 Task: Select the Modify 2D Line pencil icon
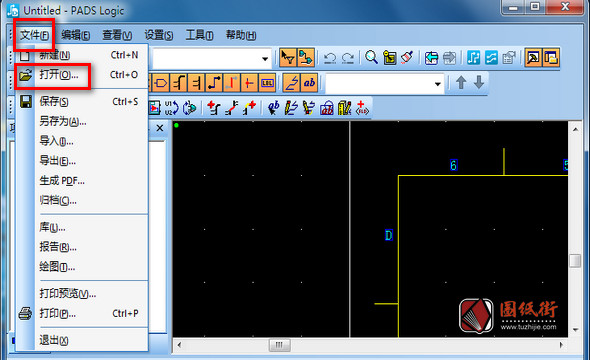pyautogui.click(x=309, y=108)
